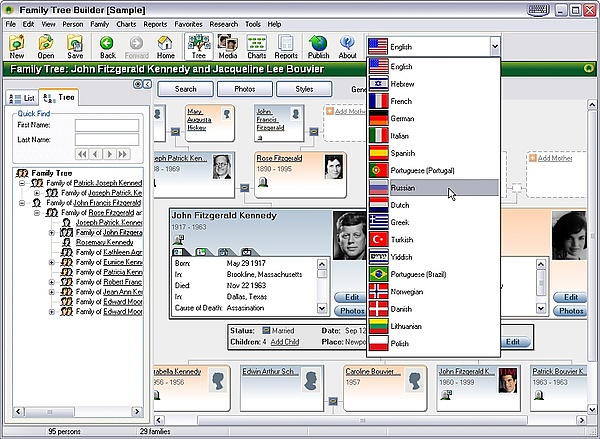Click the New toolbar icon

pos(17,46)
